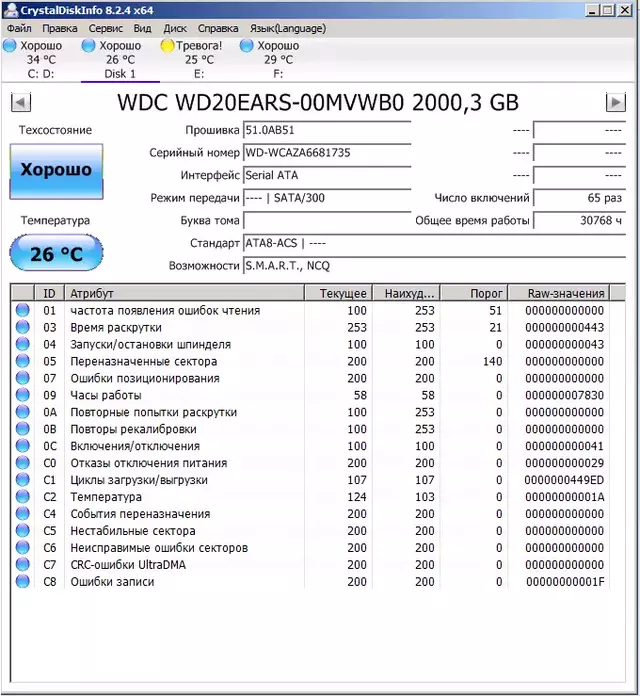Select the Disk 1 blue status orb
Image resolution: width=640 pixels, height=696 pixels.
(88, 45)
